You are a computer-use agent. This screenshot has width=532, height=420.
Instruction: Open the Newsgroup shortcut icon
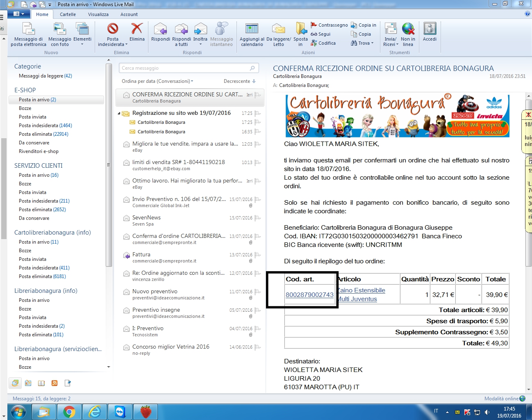[68, 383]
